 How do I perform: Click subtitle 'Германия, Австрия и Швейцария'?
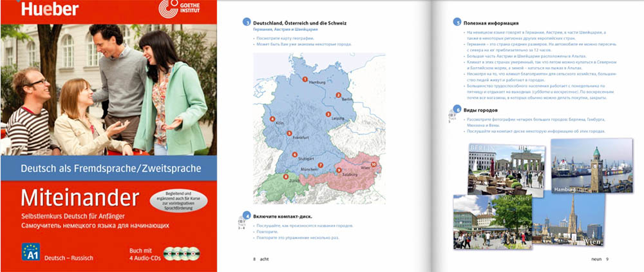coord(285,30)
